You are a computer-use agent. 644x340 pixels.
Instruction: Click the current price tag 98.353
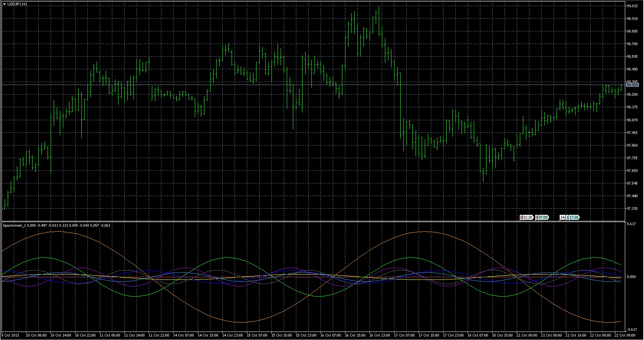[632, 85]
